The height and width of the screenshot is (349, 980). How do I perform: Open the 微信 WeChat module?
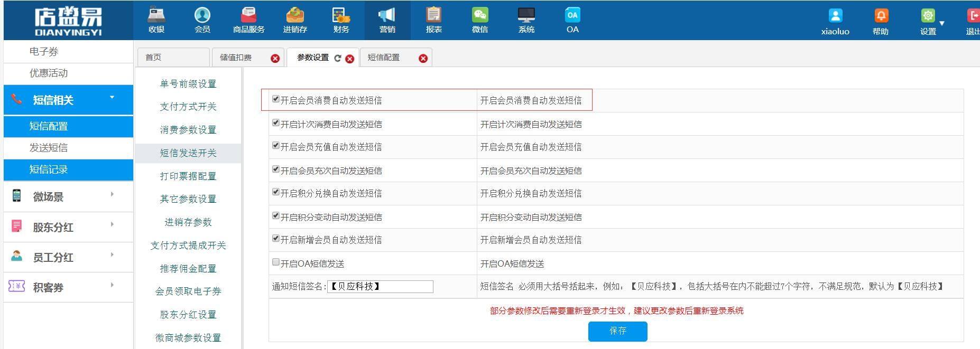point(480,20)
